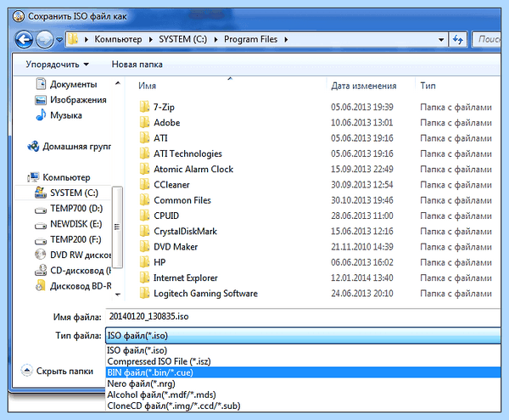This screenshot has height=420, width=509.
Task: Choose CloneCD файл(*.img/*.ccd/*.sub) option
Action: click(303, 406)
